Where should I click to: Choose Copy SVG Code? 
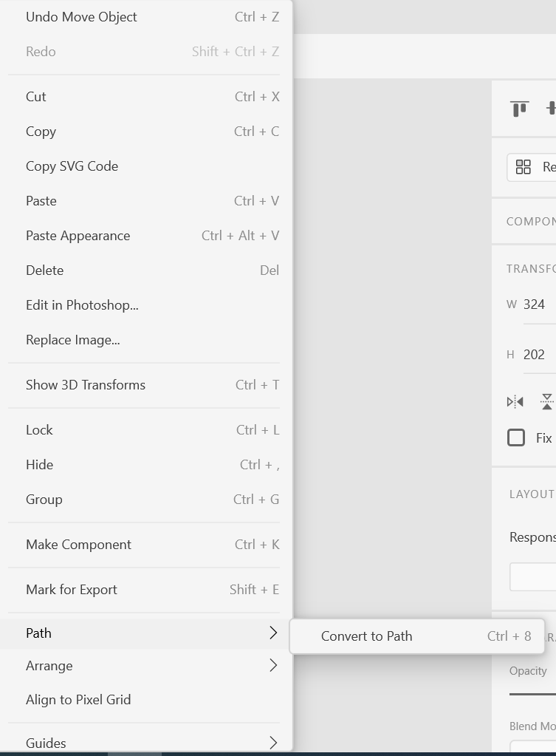72,166
